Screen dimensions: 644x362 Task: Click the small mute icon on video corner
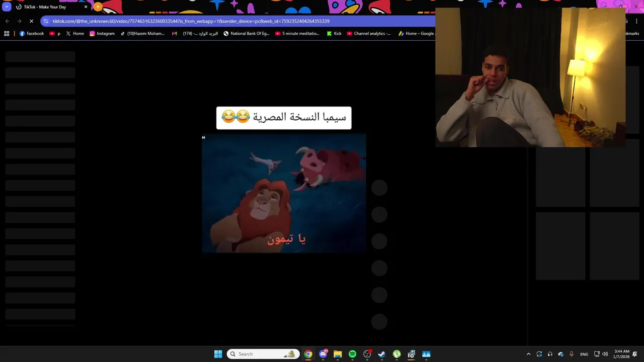click(203, 137)
